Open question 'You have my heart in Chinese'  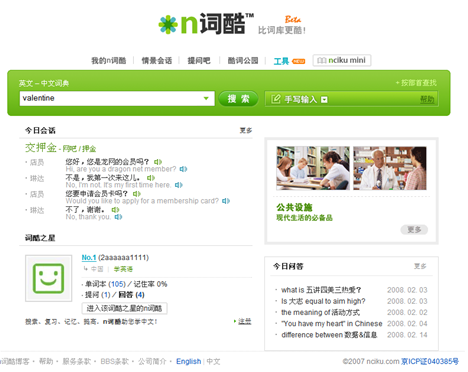332,324
